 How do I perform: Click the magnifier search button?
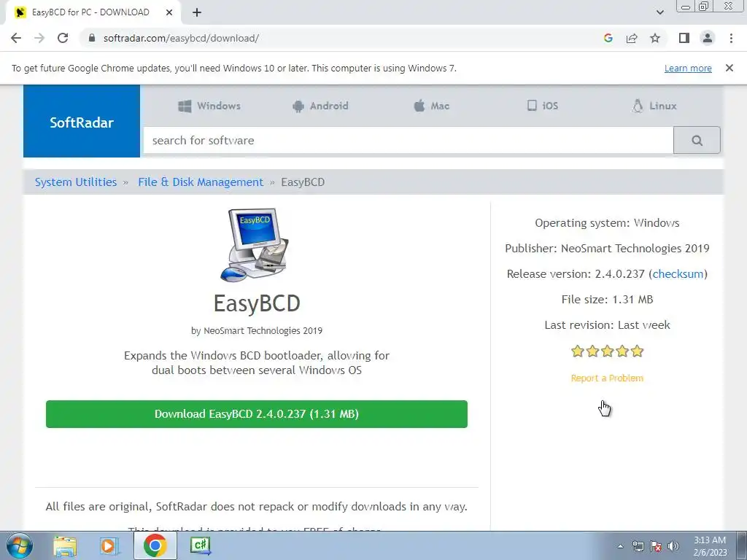[697, 140]
